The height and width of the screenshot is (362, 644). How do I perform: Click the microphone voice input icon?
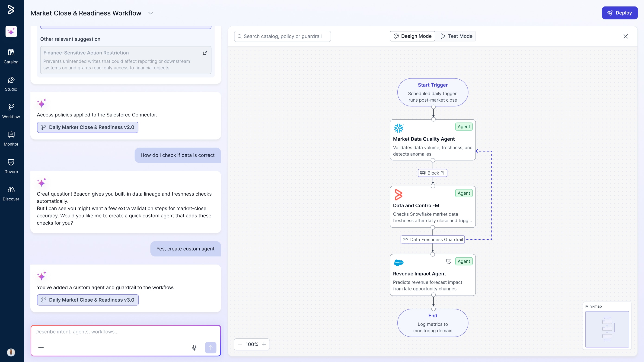pyautogui.click(x=194, y=347)
